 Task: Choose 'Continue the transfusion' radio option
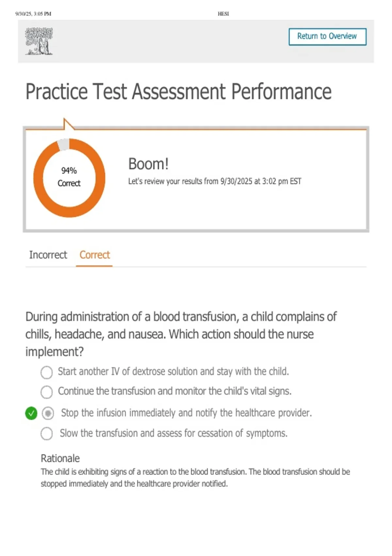click(46, 392)
